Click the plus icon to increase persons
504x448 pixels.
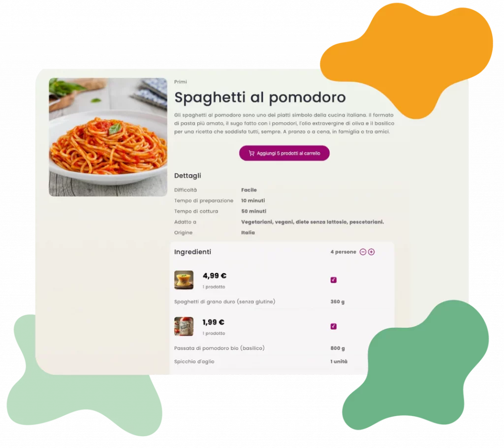371,252
